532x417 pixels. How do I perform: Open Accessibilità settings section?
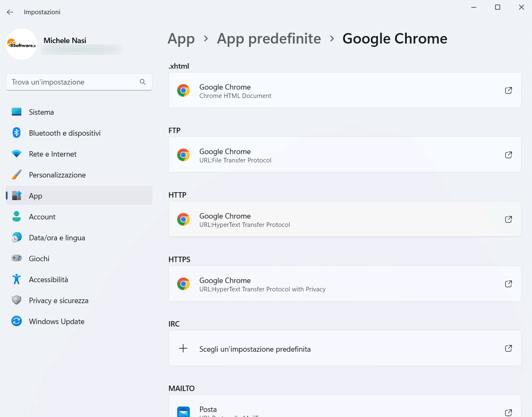[x=79, y=280]
